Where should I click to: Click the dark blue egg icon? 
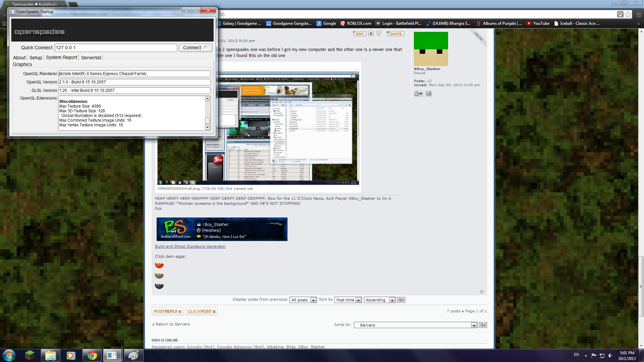(x=159, y=286)
